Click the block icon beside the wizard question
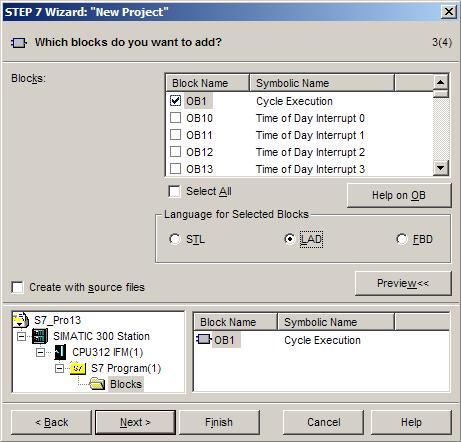Image resolution: width=461 pixels, height=442 pixels. click(x=18, y=43)
